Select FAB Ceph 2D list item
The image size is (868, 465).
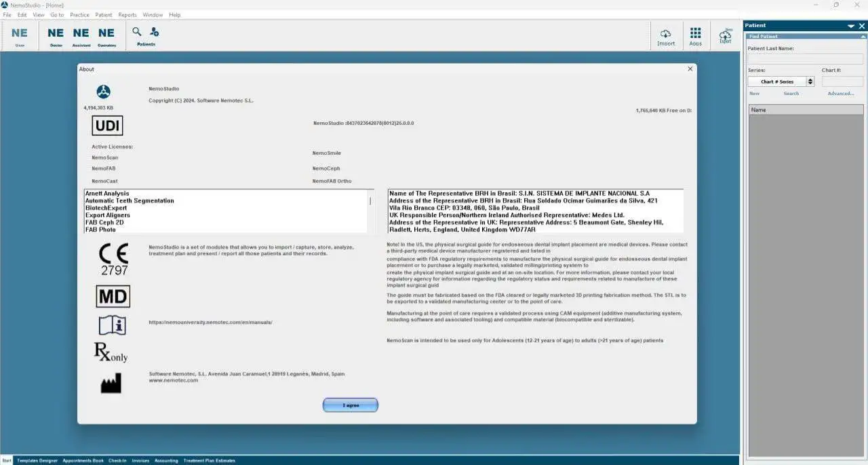click(x=104, y=222)
